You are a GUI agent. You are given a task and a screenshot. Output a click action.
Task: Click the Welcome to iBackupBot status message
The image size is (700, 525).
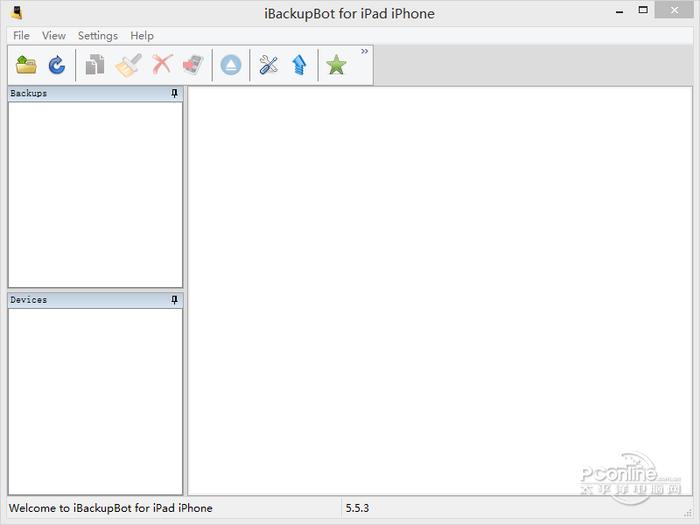pos(111,508)
